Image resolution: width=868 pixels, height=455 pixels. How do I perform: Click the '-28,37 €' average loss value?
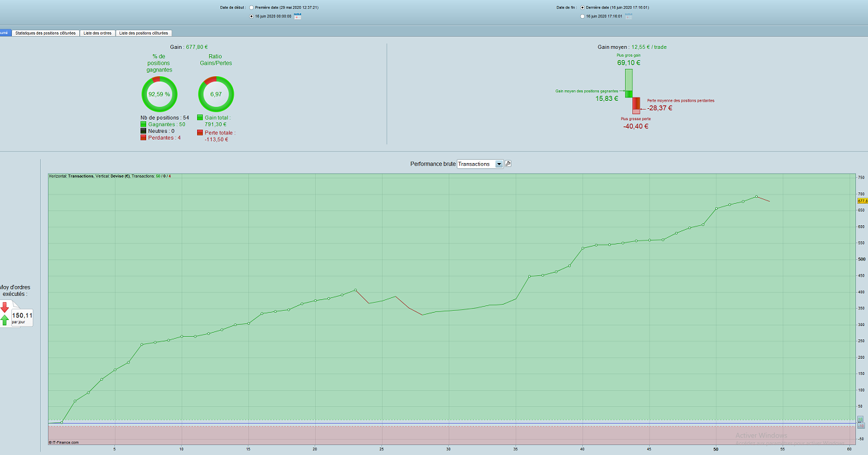coord(659,108)
